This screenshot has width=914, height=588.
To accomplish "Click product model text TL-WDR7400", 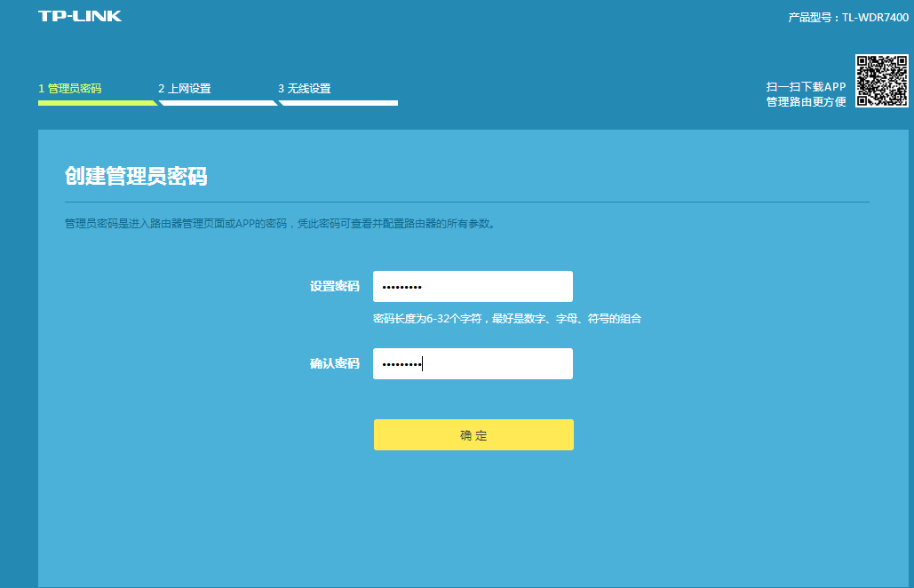I will tap(848, 17).
